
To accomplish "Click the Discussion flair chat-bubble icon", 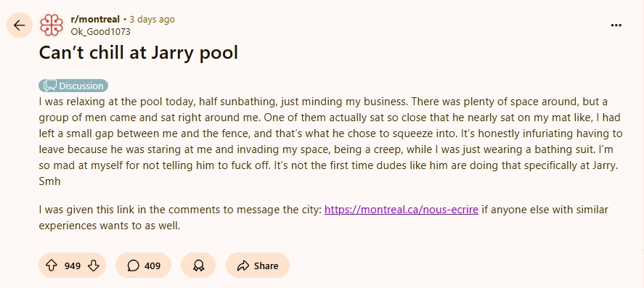I will click(x=49, y=86).
